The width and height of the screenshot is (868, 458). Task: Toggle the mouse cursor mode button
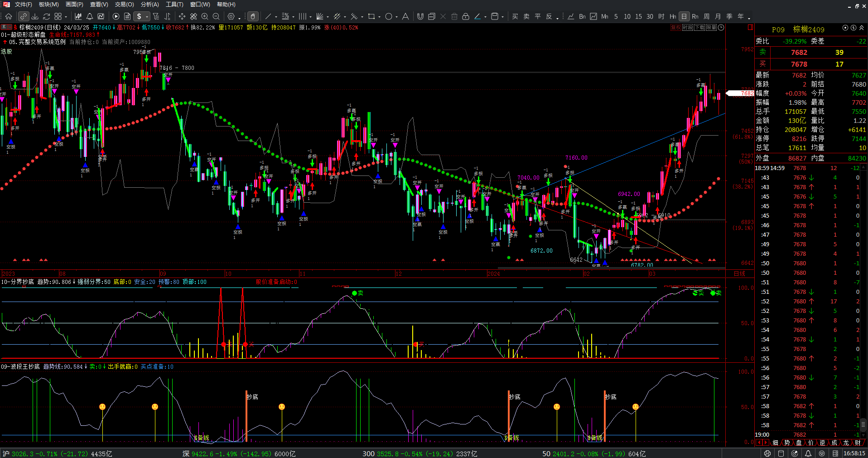(x=253, y=16)
